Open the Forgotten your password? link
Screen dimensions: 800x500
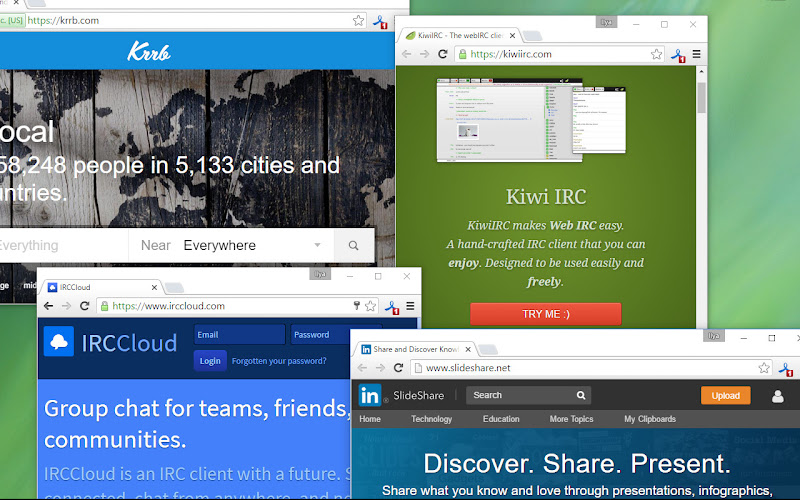click(x=279, y=361)
